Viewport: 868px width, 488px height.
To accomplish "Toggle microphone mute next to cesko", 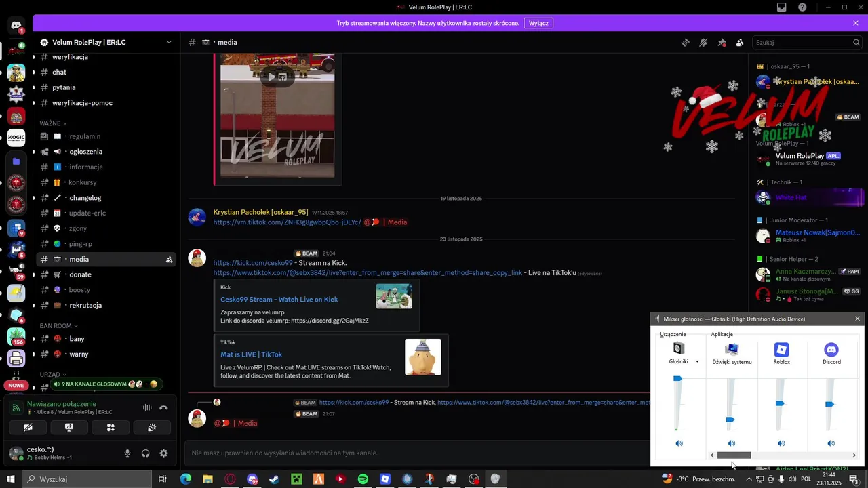I will [x=127, y=453].
